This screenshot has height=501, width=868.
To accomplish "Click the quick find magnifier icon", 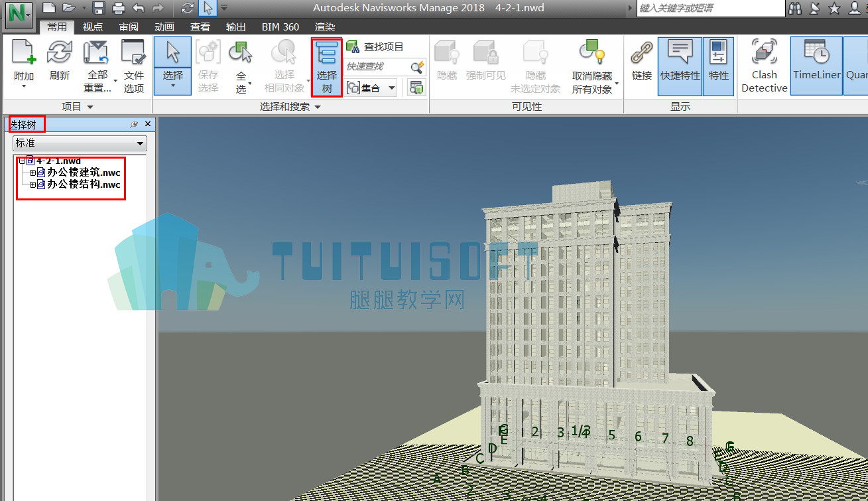I will point(418,67).
